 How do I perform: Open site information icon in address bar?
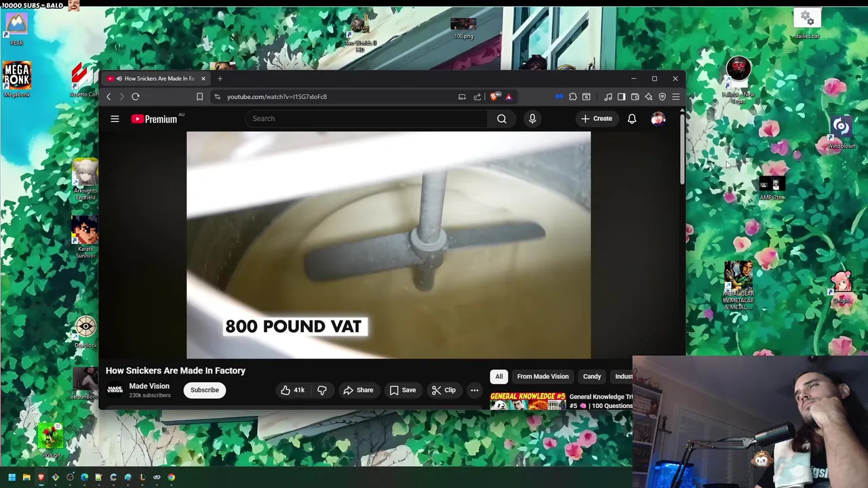[x=217, y=97]
